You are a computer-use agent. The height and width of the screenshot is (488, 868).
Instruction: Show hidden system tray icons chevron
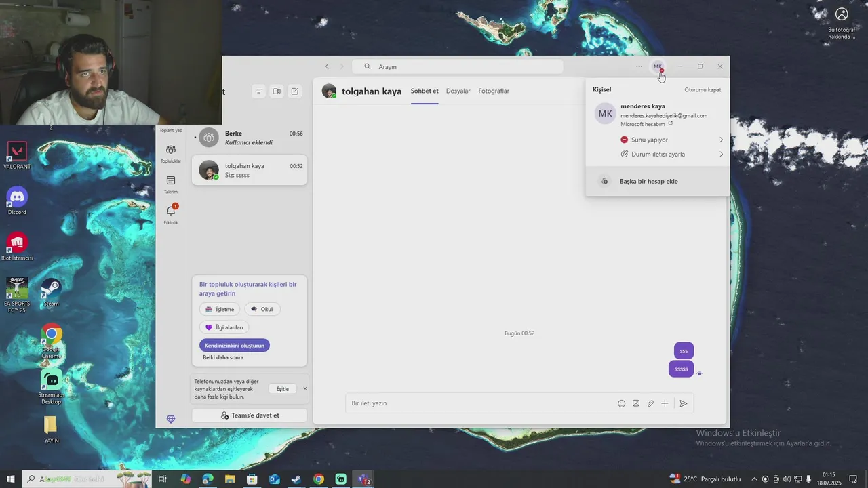[x=754, y=479]
